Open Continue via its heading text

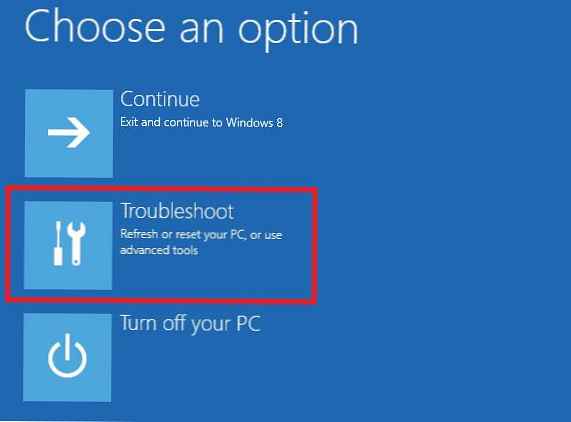[x=160, y=99]
